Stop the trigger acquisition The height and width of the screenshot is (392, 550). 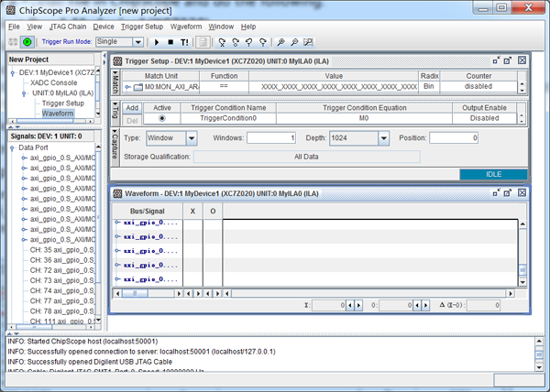170,42
